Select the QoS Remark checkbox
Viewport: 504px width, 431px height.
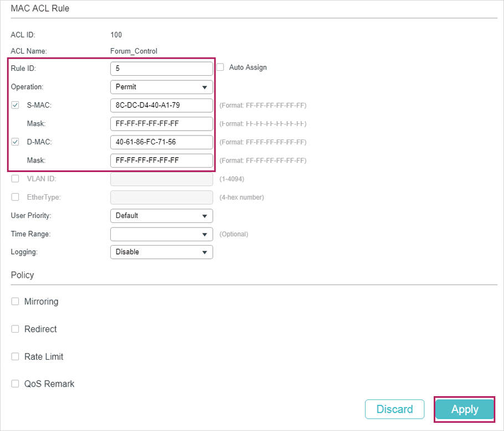pos(16,384)
